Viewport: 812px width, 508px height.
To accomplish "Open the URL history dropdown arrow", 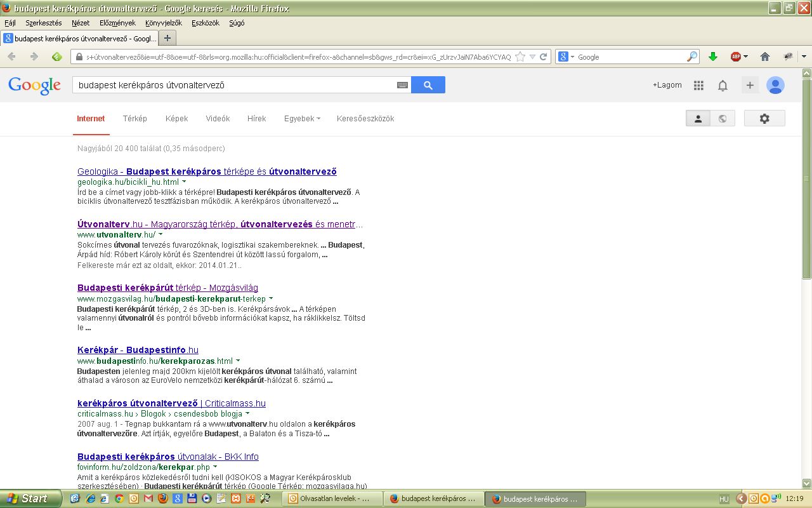I will (532, 57).
